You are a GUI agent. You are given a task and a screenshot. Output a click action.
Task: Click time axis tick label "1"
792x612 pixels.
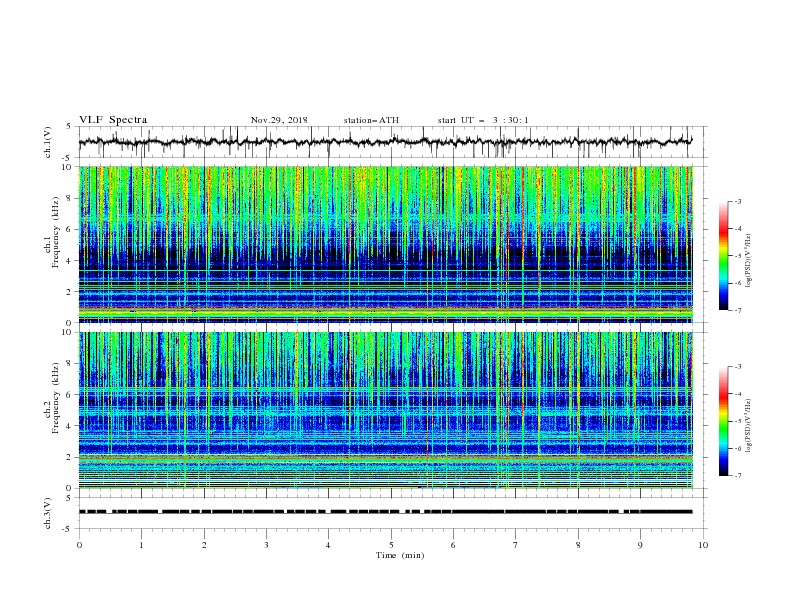click(141, 545)
